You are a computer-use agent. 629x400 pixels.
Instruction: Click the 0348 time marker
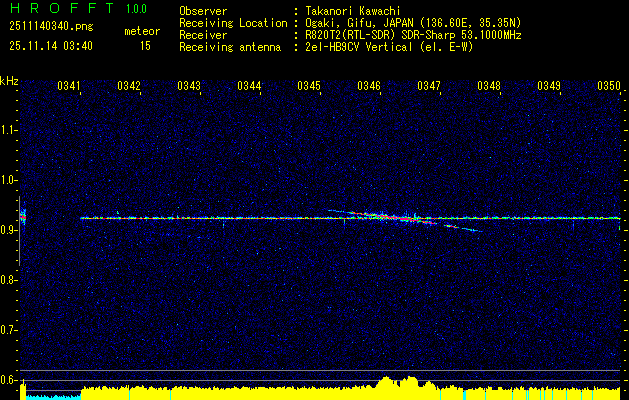point(489,86)
